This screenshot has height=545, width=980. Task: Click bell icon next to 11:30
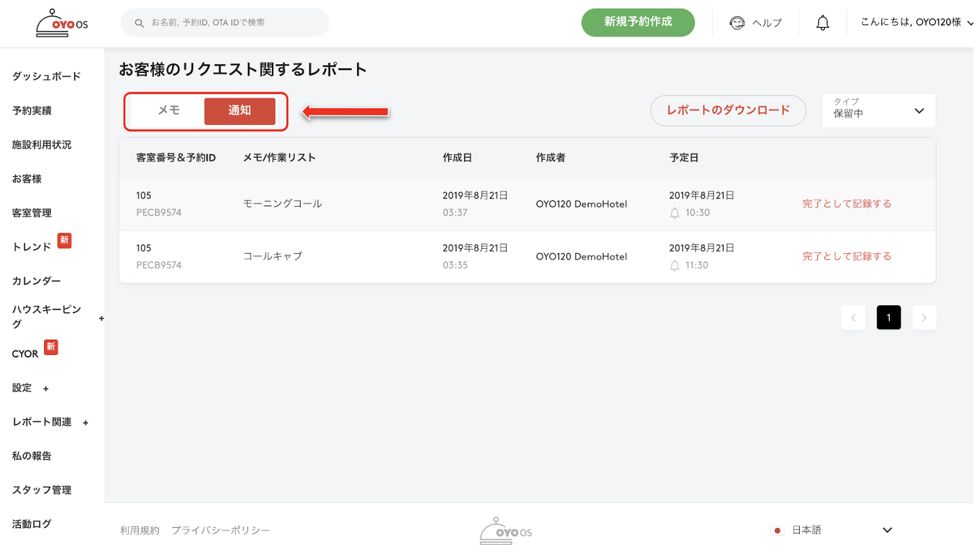click(x=674, y=265)
